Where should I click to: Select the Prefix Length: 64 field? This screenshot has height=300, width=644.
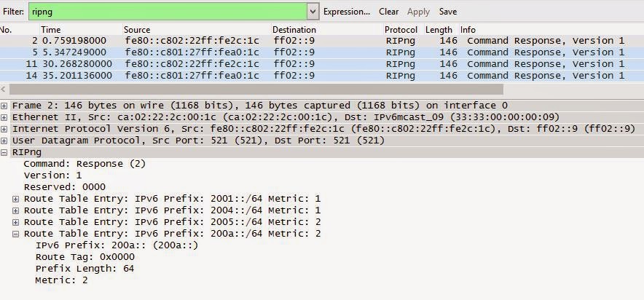(x=85, y=269)
